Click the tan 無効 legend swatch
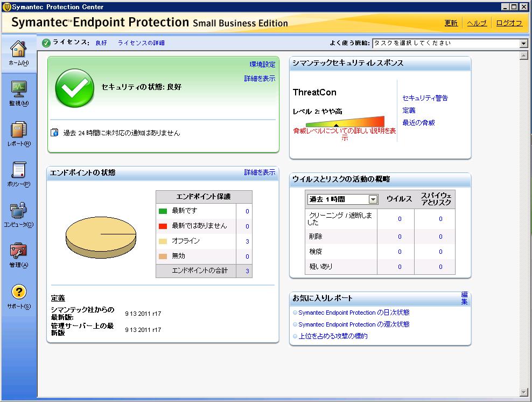Image resolution: width=532 pixels, height=402 pixels. pyautogui.click(x=163, y=257)
